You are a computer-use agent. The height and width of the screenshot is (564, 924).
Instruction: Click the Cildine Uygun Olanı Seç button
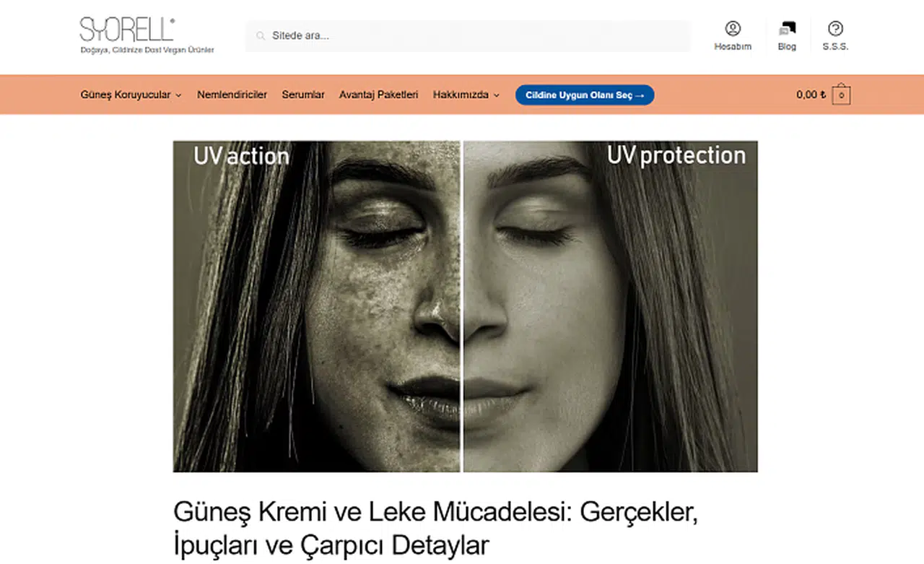point(585,95)
